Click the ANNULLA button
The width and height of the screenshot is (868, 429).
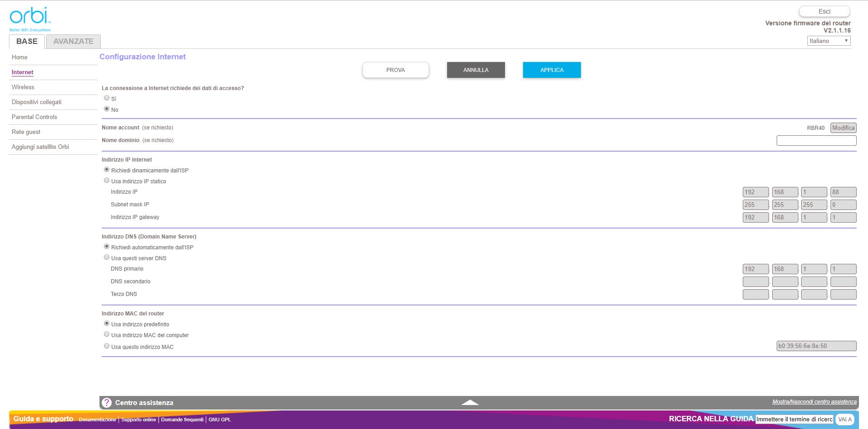476,70
